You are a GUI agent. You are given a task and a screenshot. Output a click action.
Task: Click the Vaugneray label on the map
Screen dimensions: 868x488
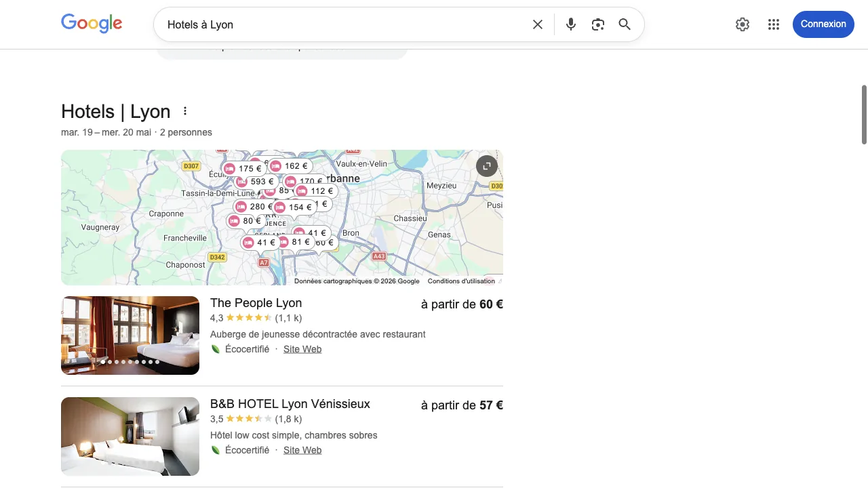click(100, 227)
